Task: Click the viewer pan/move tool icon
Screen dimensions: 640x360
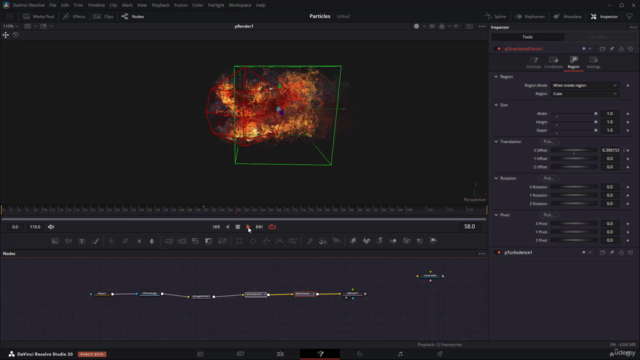Action: click(6, 35)
